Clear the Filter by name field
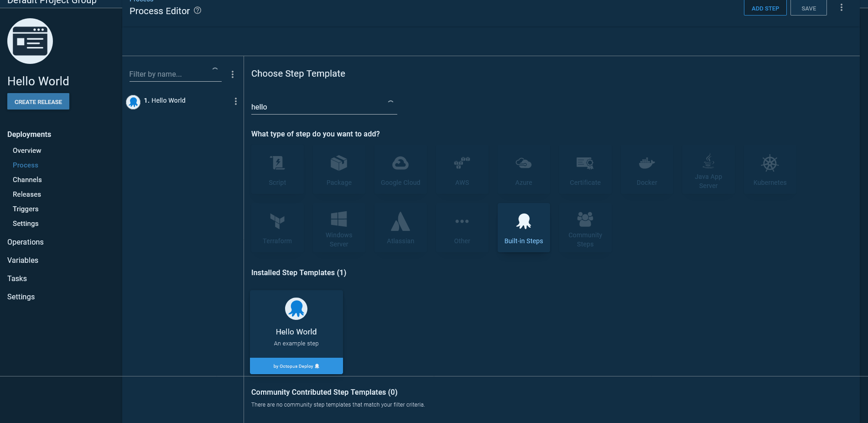This screenshot has width=868, height=423. pyautogui.click(x=215, y=69)
